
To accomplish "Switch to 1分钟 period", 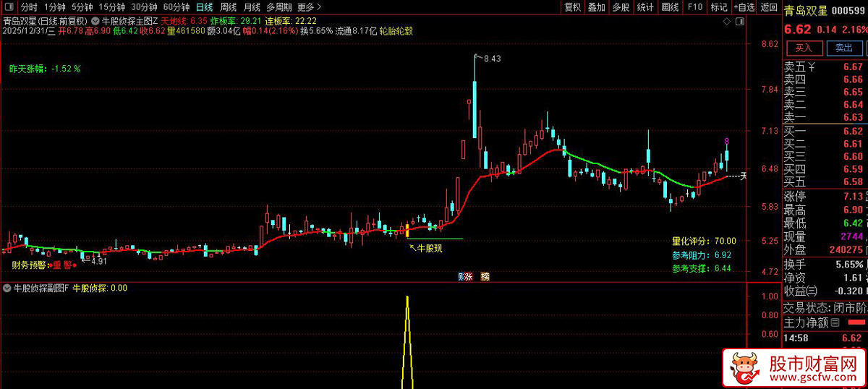I will 54,7.
